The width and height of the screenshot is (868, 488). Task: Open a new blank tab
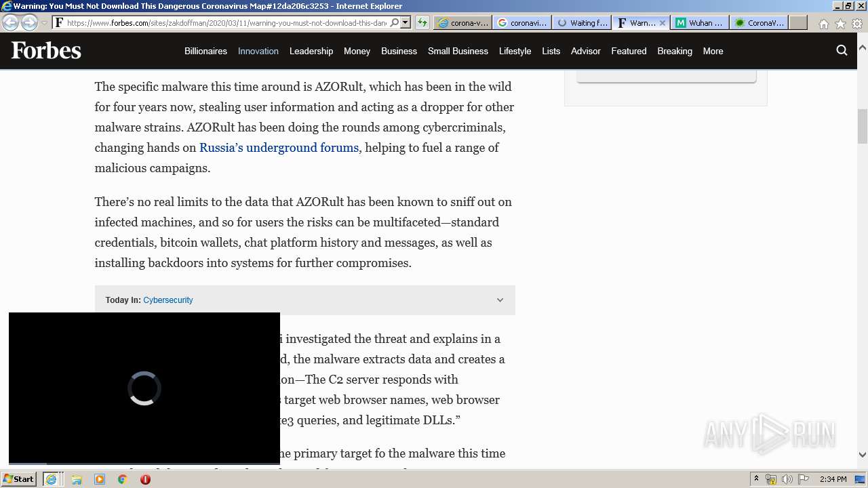[x=798, y=22]
